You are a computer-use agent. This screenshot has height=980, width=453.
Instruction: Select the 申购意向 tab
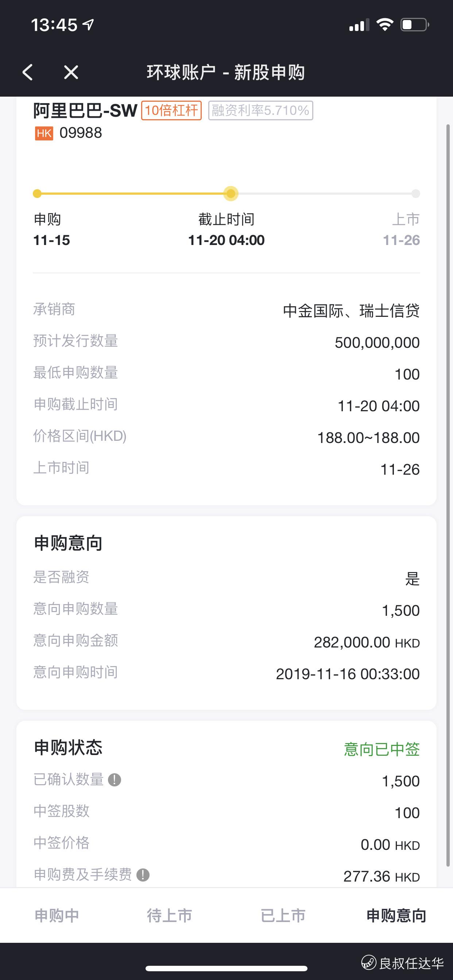coord(396,915)
